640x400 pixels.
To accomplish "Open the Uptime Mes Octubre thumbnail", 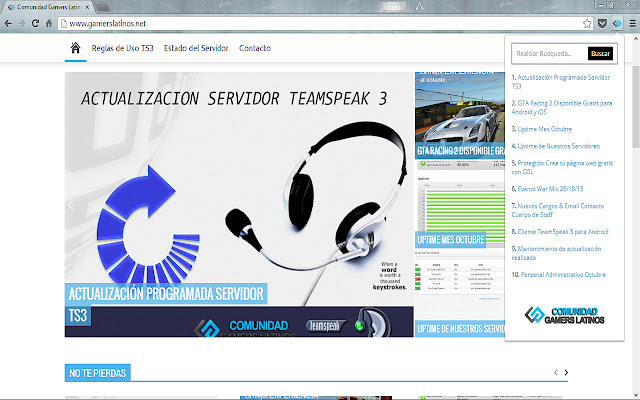I will coord(460,204).
